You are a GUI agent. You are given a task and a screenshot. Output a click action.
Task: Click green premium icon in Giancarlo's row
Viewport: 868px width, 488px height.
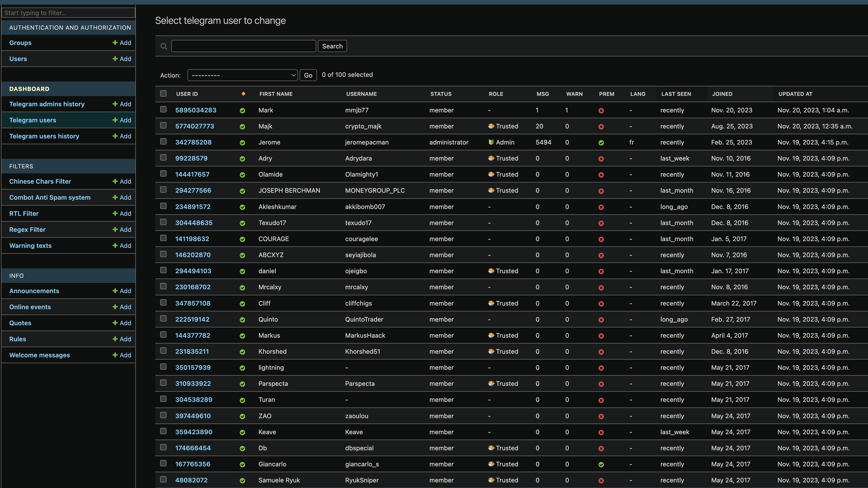point(601,464)
